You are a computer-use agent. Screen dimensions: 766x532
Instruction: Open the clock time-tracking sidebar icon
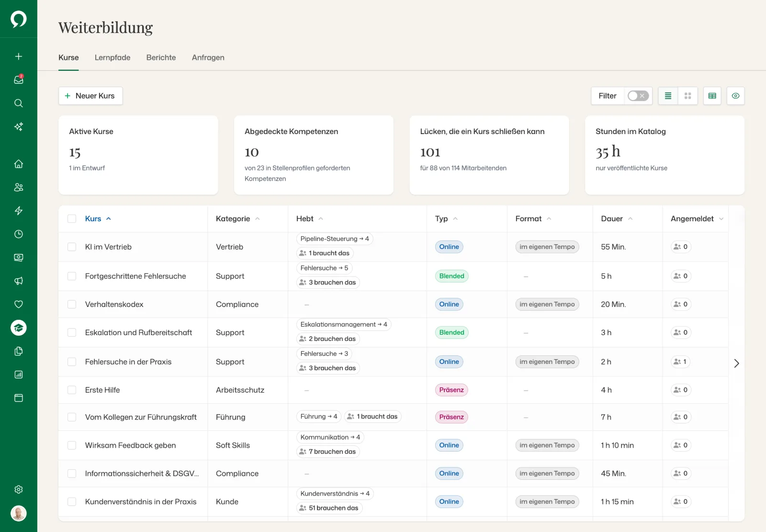coord(19,234)
